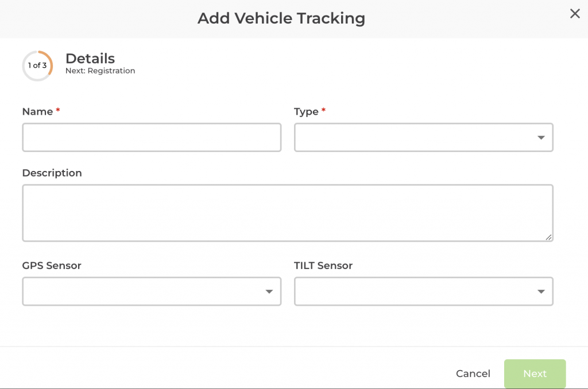Click the green Next button
This screenshot has height=389, width=588.
tap(535, 374)
